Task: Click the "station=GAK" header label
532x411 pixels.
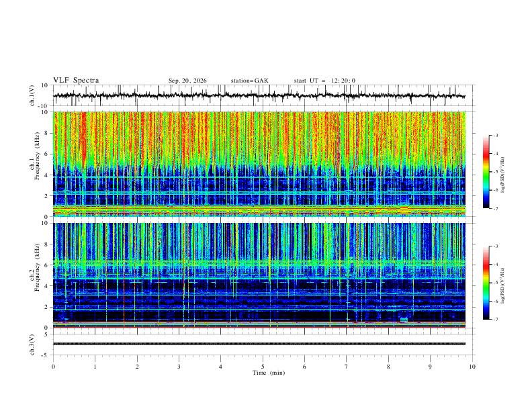Action: tap(249, 81)
